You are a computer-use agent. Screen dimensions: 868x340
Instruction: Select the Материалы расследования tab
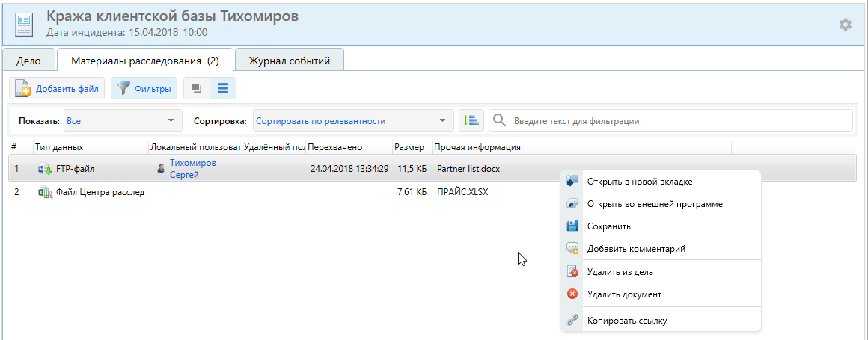tap(145, 61)
